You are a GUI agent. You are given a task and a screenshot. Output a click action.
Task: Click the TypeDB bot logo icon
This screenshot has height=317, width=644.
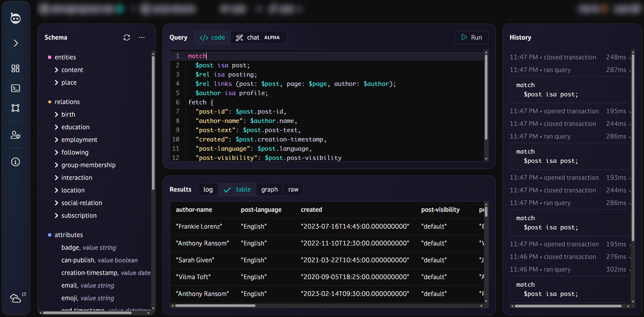tap(16, 18)
